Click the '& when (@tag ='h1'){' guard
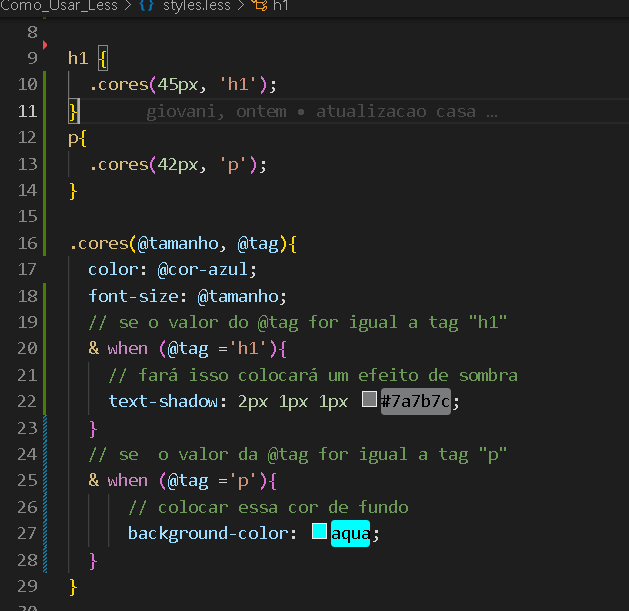Image resolution: width=629 pixels, height=611 pixels. (x=187, y=349)
